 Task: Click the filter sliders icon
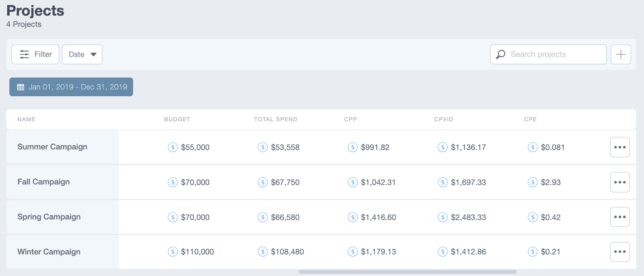coord(24,54)
